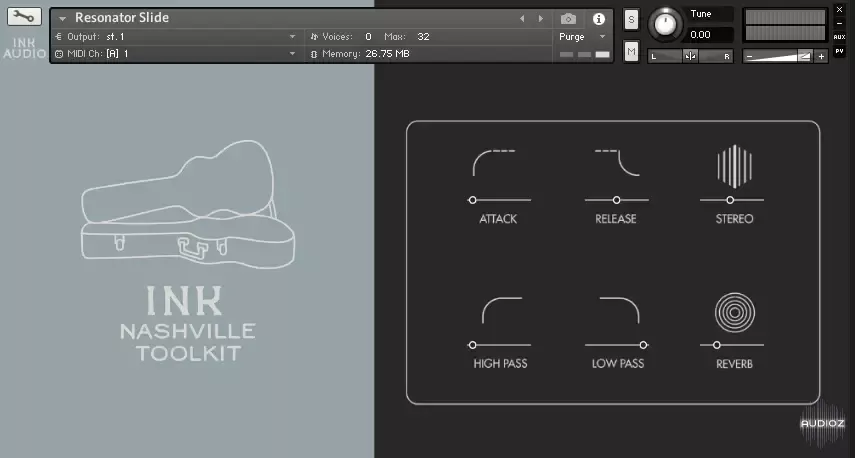
Task: Click the High Pass filter curve icon
Action: (x=502, y=310)
